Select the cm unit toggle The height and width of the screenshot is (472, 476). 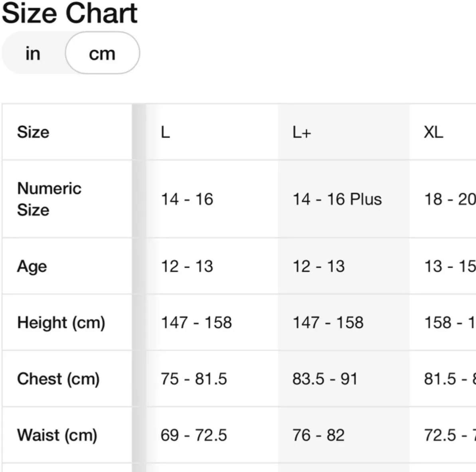102,53
